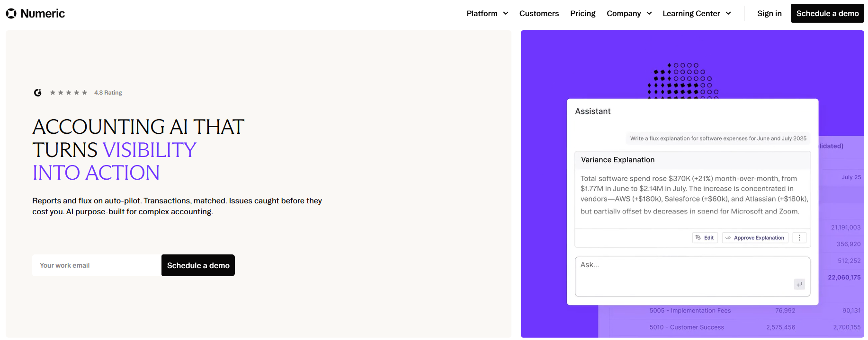Screen dimensions: 868x340
Task: Click Schedule a demo beside email field
Action: coord(198,265)
